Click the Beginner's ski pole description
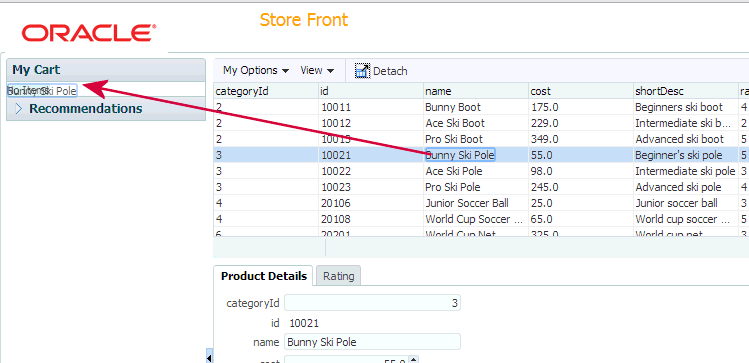The height and width of the screenshot is (363, 749). coord(679,155)
